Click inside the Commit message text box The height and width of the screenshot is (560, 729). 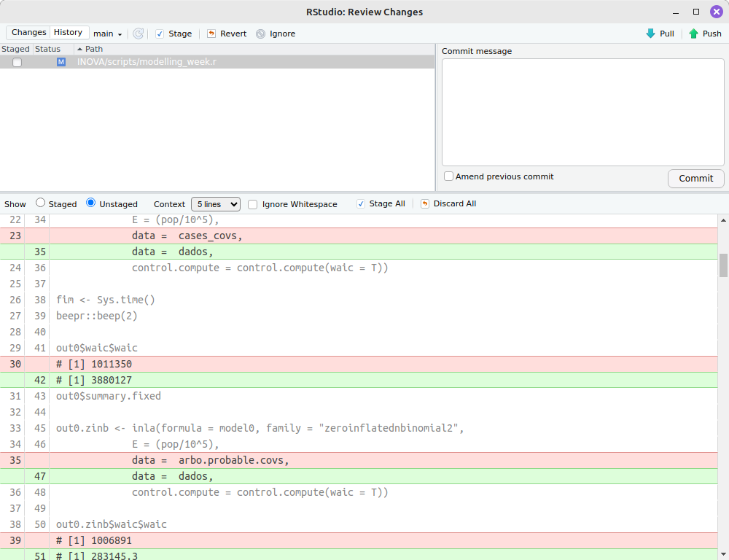click(582, 112)
